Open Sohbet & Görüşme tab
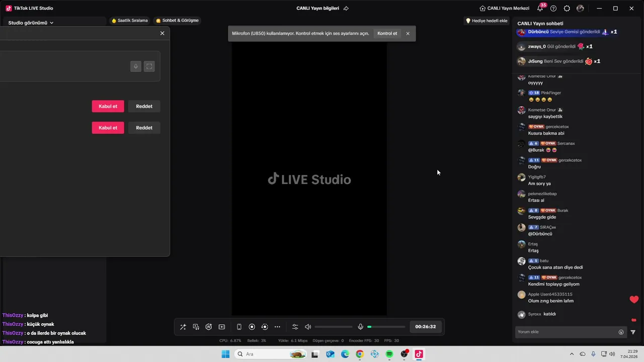This screenshot has width=644, height=362. coord(177,21)
